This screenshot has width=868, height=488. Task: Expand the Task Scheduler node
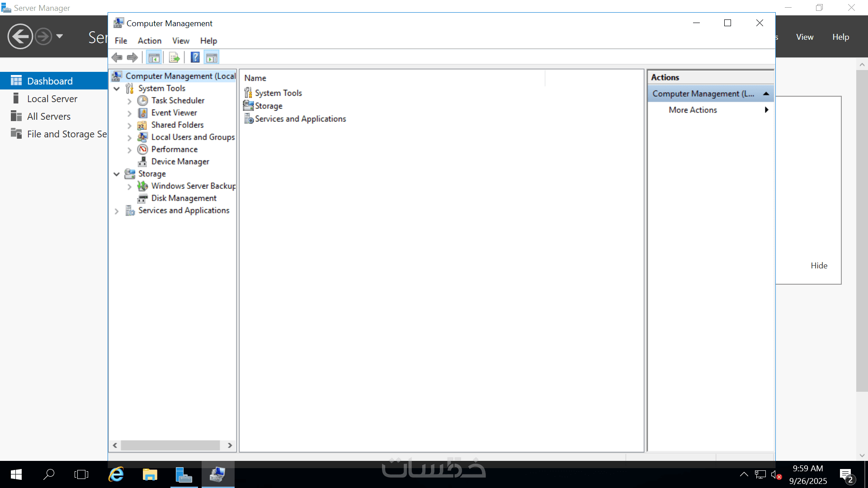(x=129, y=101)
